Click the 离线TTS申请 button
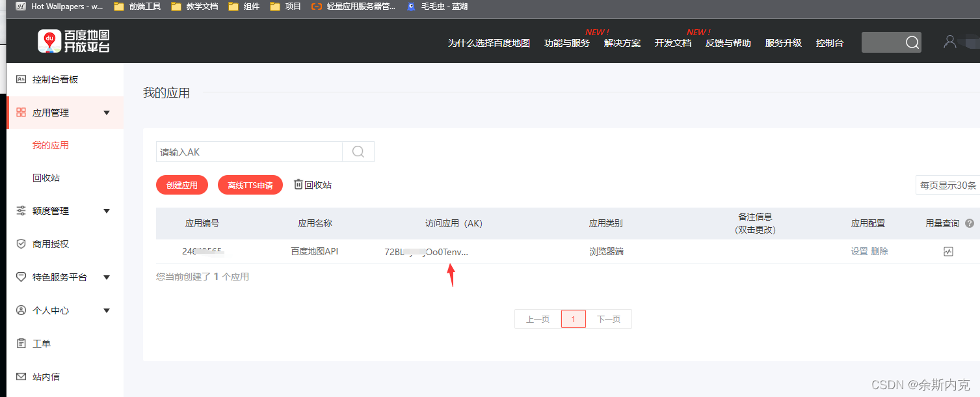The width and height of the screenshot is (980, 397). 250,185
